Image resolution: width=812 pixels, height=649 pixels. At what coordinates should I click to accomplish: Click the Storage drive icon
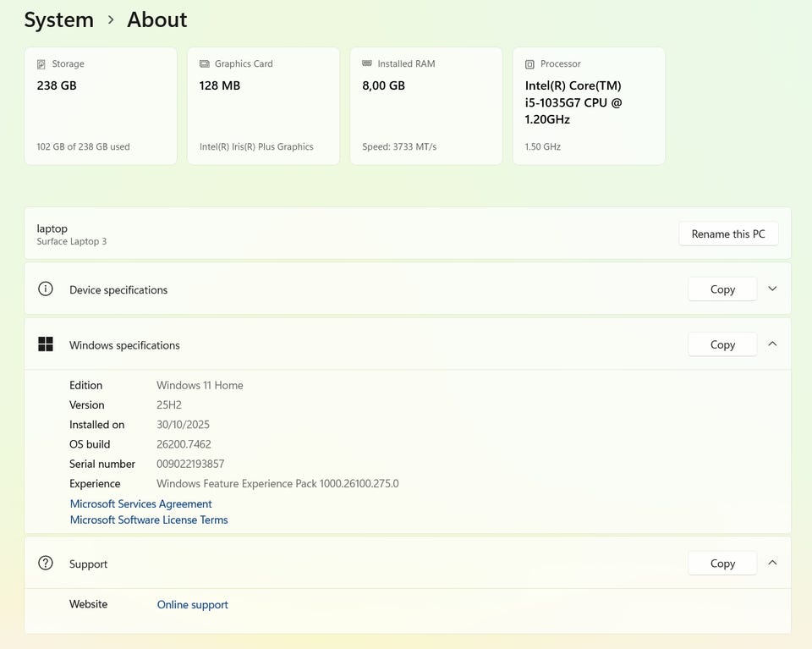coord(41,64)
